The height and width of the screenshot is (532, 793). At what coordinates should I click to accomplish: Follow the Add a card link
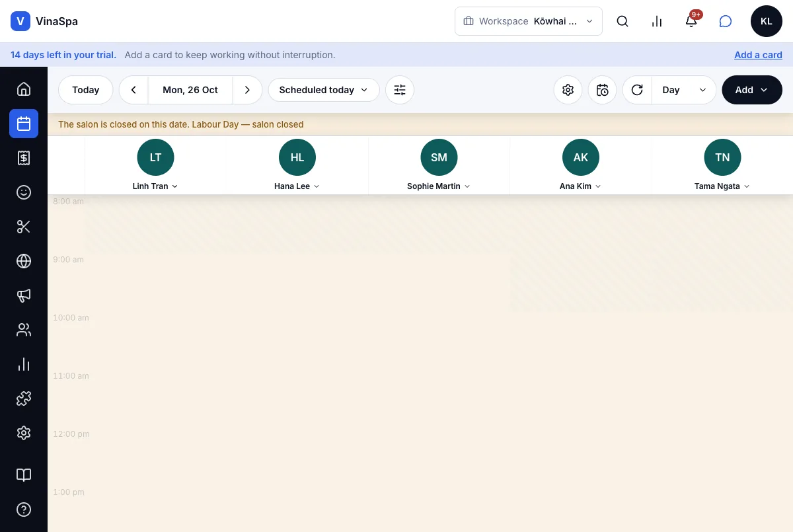pos(758,55)
